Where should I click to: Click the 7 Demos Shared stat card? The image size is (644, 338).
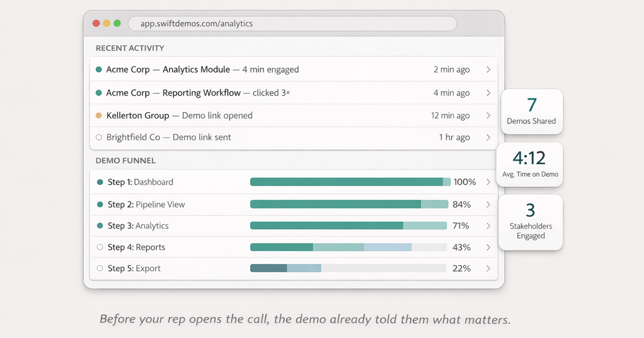pyautogui.click(x=531, y=111)
